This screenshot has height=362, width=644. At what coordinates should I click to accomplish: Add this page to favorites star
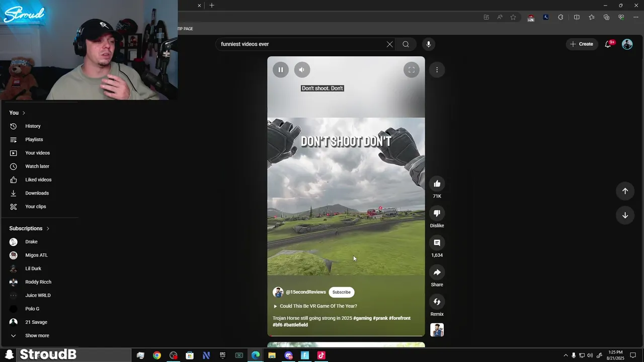(x=513, y=17)
